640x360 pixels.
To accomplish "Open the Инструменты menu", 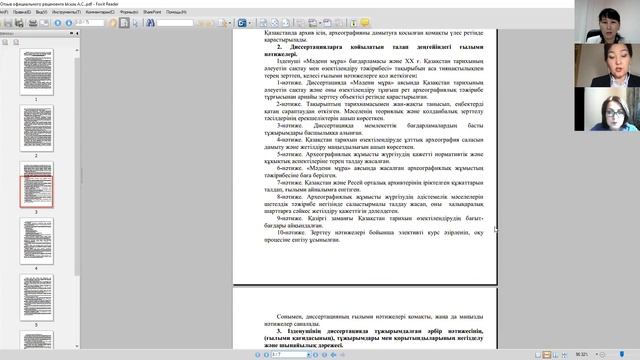I will [66, 12].
